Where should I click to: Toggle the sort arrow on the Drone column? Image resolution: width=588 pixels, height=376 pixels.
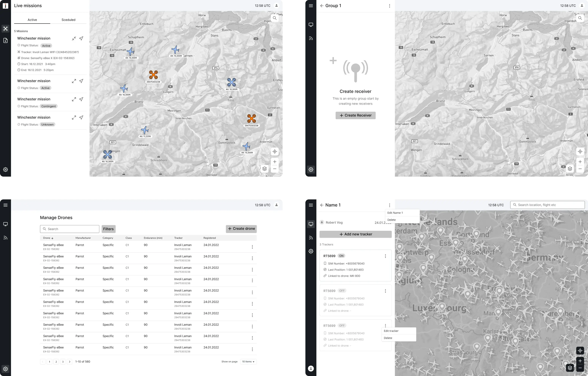pyautogui.click(x=52, y=238)
